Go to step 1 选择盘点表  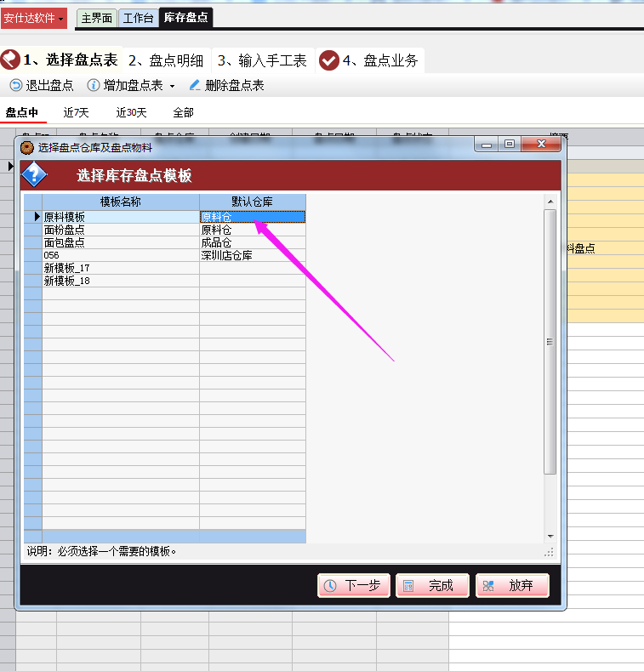click(60, 60)
